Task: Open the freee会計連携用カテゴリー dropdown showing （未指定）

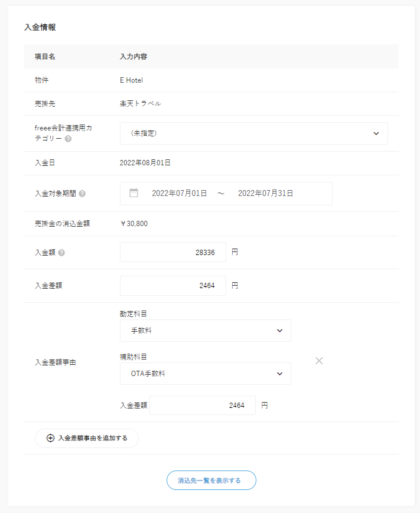Action: point(253,133)
